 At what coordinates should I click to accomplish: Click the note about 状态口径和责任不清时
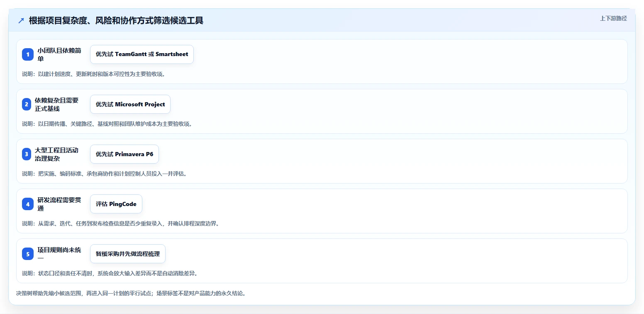(110, 273)
